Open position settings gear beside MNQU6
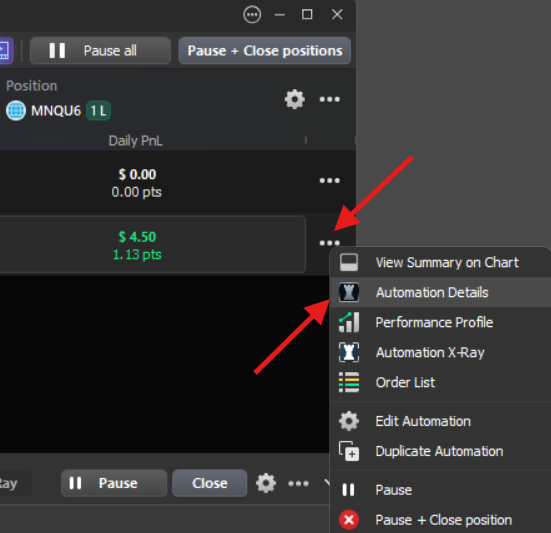The width and height of the screenshot is (551, 533). [x=294, y=99]
